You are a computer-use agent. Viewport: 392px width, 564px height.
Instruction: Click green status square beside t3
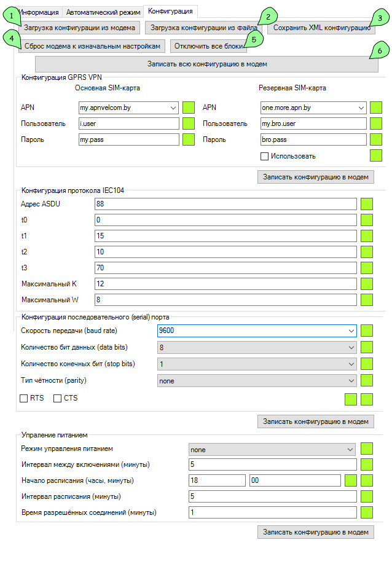(367, 268)
